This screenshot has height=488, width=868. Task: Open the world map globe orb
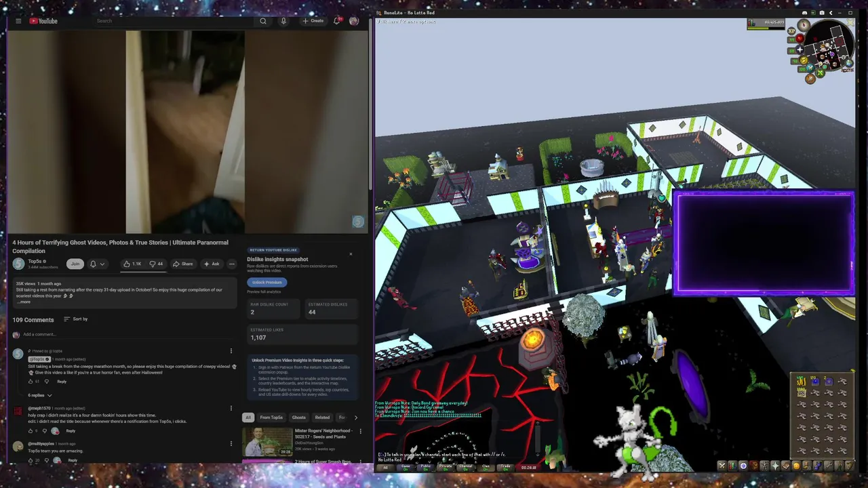click(849, 63)
